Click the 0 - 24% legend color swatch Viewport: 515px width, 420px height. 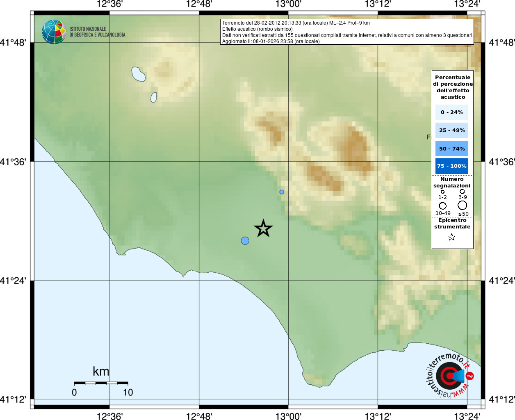[452, 112]
